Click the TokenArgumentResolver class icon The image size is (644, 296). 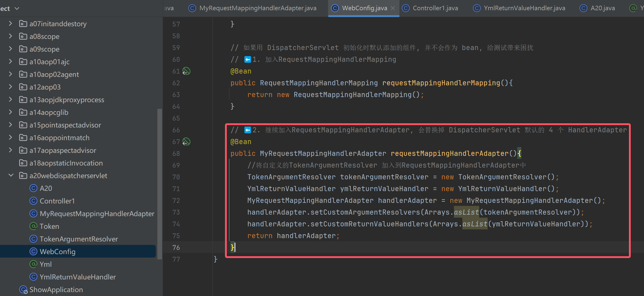33,239
